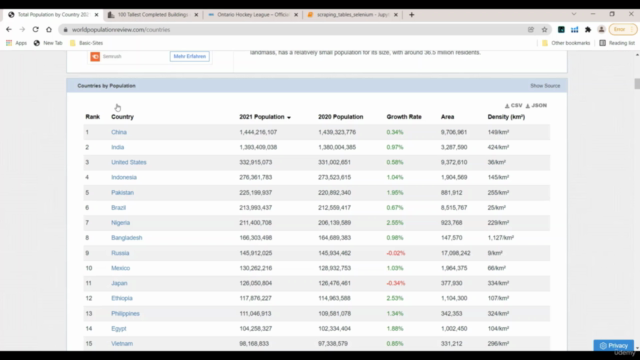
Task: Click the Privacy settings button
Action: pos(613,345)
